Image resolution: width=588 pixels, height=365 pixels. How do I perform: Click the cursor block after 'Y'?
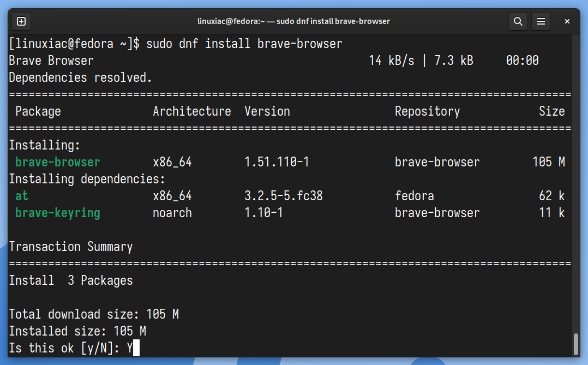click(x=136, y=348)
